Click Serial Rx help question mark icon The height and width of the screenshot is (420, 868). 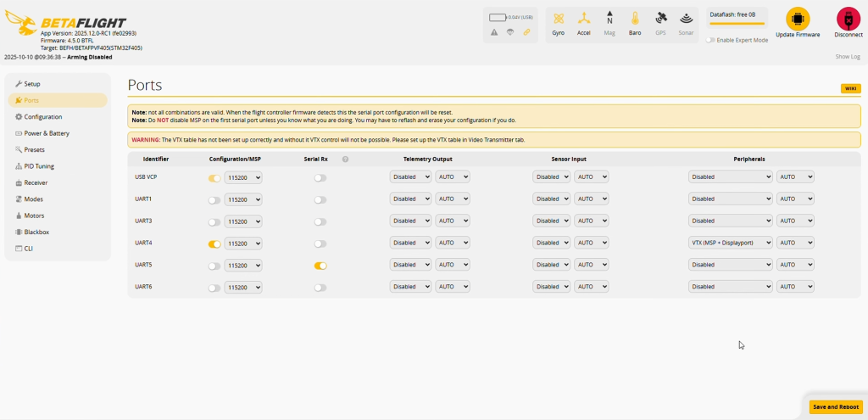click(x=345, y=159)
